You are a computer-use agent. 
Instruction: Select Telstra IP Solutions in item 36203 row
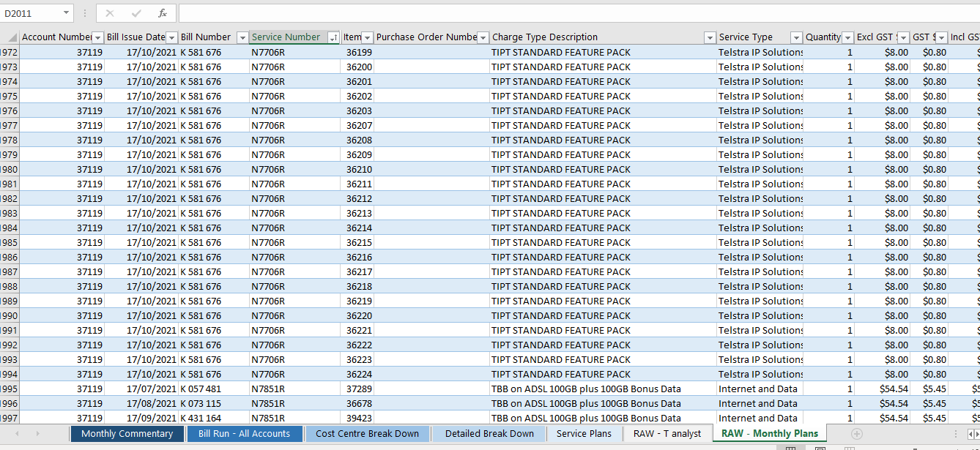pos(760,110)
